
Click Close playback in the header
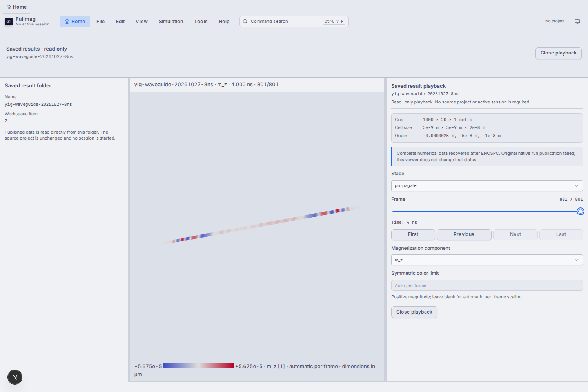tap(559, 53)
